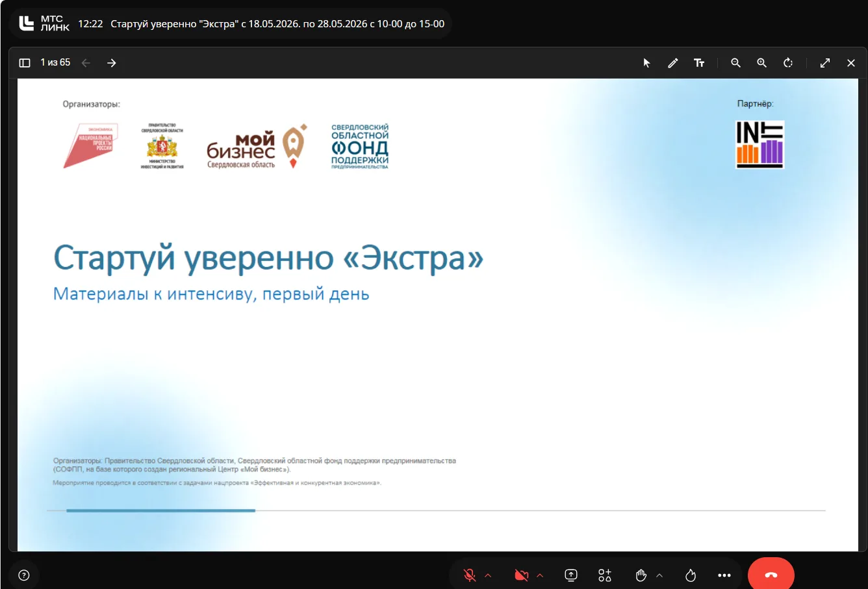Expand raise hand options chevron
Image resolution: width=868 pixels, height=589 pixels.
660,575
